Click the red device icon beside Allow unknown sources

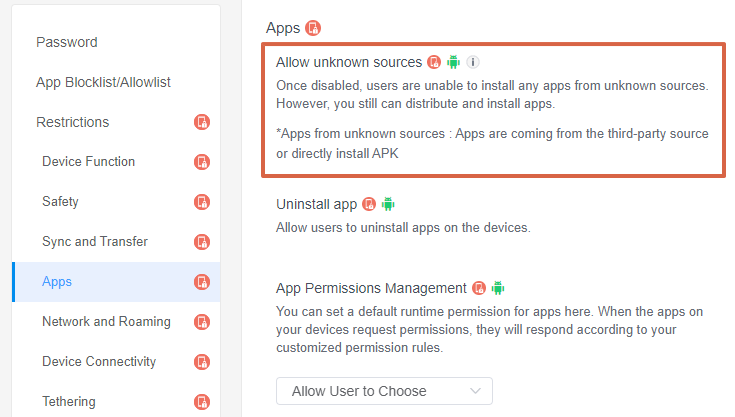click(x=434, y=62)
